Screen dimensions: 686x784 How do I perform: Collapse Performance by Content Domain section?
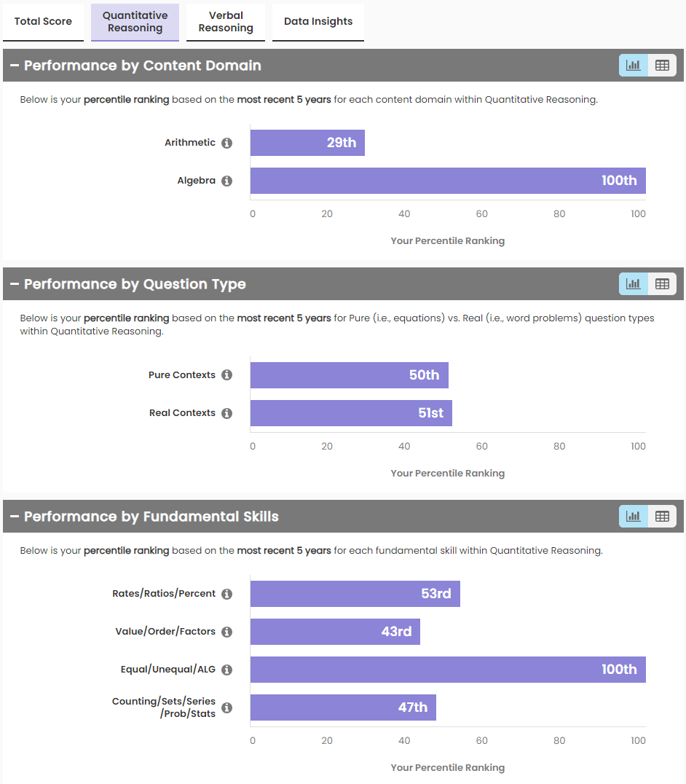[15, 66]
